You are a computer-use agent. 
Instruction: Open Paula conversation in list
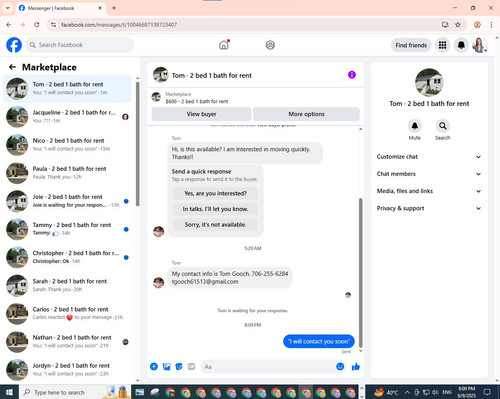68,173
